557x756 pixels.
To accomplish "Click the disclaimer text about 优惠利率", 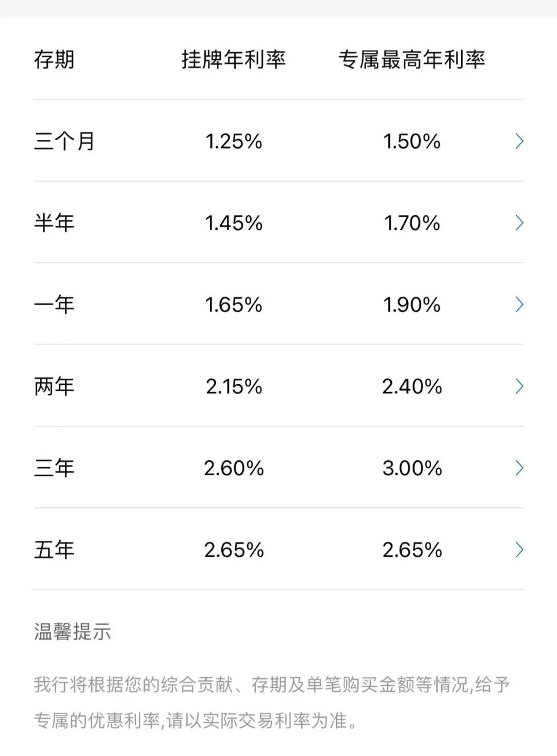I will click(278, 702).
